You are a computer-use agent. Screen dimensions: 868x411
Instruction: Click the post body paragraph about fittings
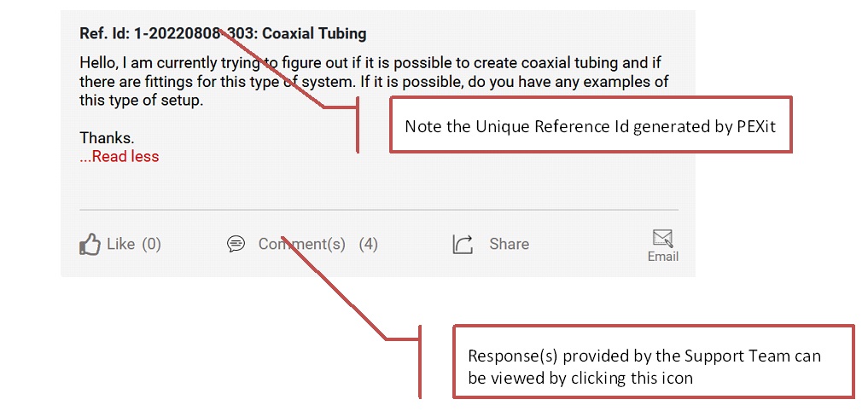(374, 83)
